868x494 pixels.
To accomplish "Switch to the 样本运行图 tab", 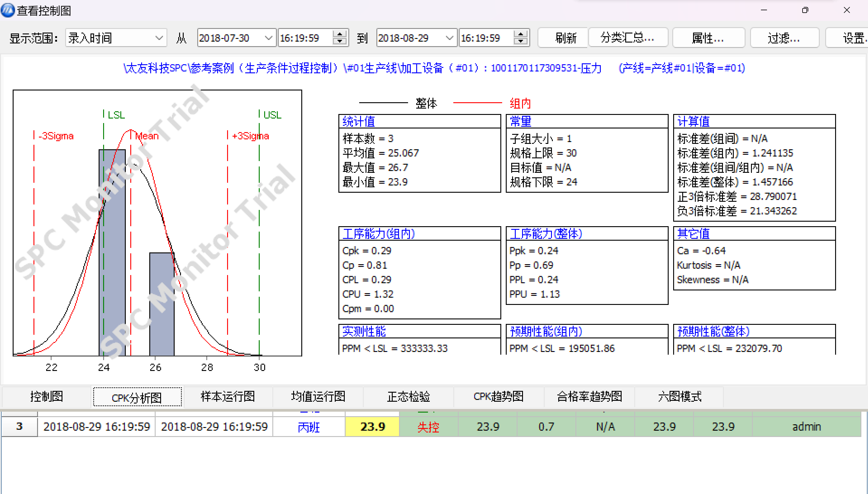I will 228,396.
